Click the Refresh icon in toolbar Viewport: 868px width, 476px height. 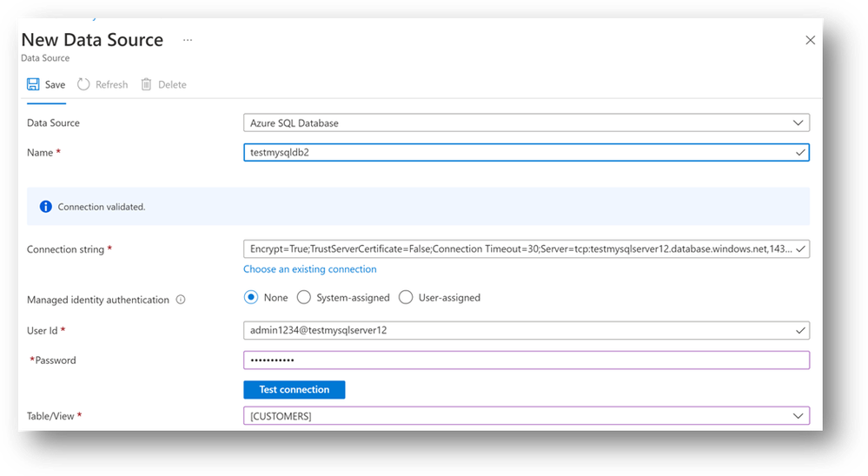coord(83,84)
